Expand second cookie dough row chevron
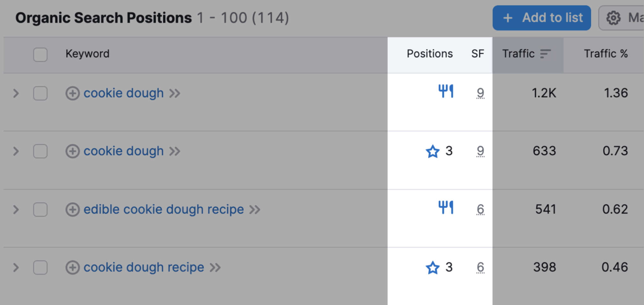The height and width of the screenshot is (305, 644). (x=16, y=151)
